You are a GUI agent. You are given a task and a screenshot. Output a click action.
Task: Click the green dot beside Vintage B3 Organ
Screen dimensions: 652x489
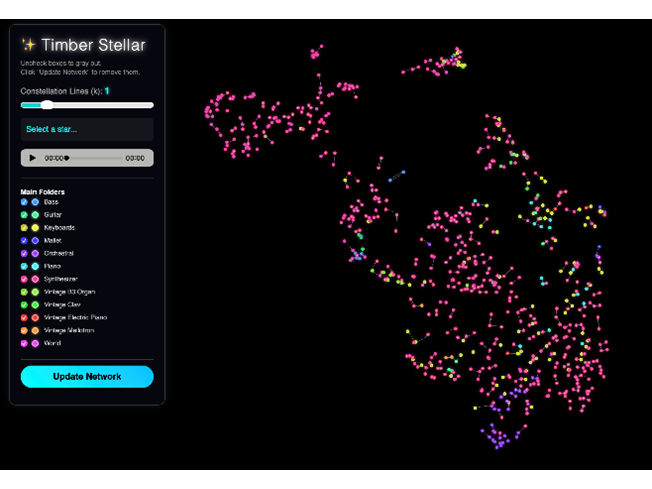point(35,292)
